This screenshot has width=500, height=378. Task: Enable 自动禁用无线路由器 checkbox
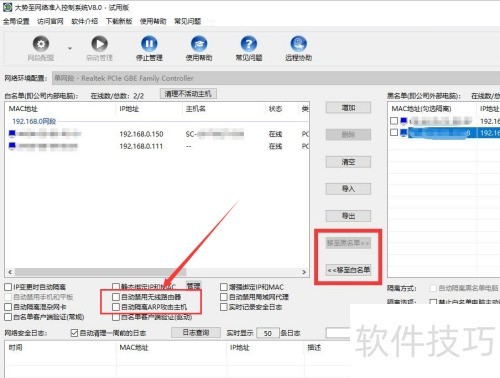(116, 297)
